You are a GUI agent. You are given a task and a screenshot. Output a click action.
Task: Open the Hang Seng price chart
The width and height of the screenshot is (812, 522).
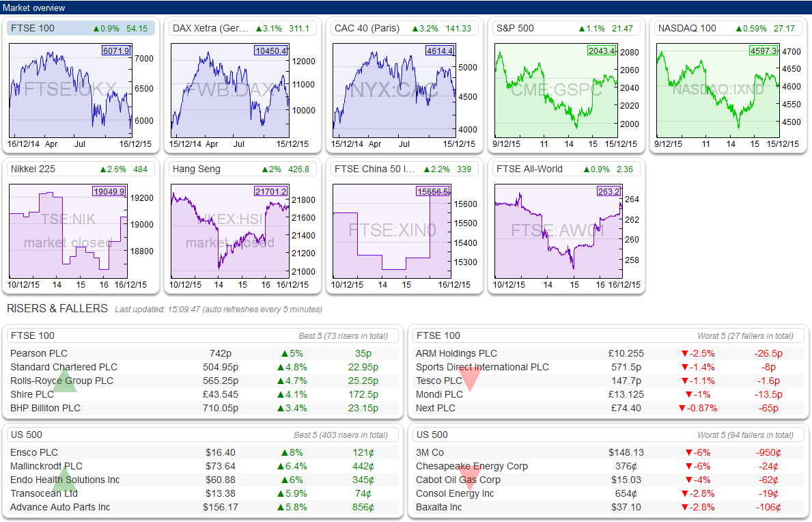[x=230, y=231]
